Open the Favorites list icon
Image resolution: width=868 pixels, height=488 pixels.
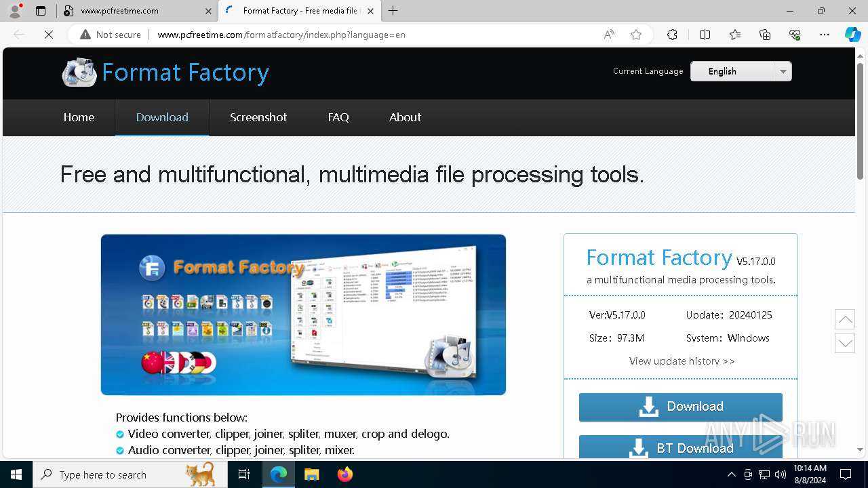[735, 35]
